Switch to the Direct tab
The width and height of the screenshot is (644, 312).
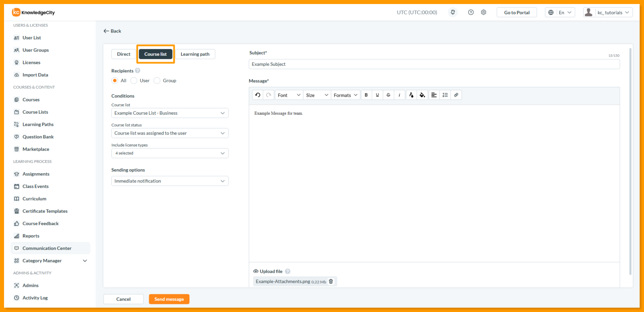(x=124, y=54)
